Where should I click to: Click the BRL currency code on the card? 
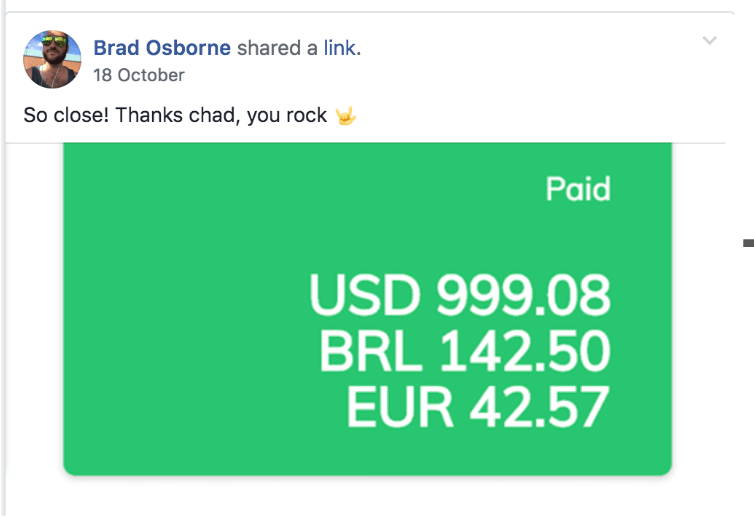371,351
